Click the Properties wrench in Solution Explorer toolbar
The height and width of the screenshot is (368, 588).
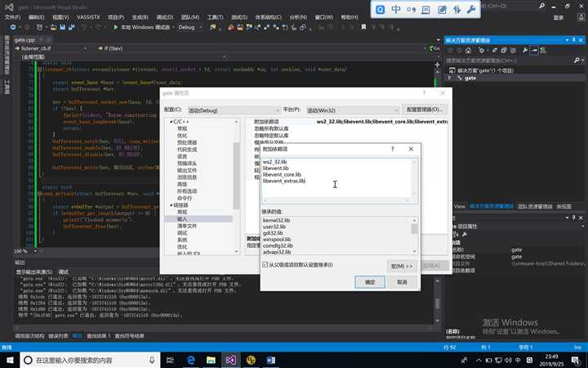pyautogui.click(x=525, y=50)
